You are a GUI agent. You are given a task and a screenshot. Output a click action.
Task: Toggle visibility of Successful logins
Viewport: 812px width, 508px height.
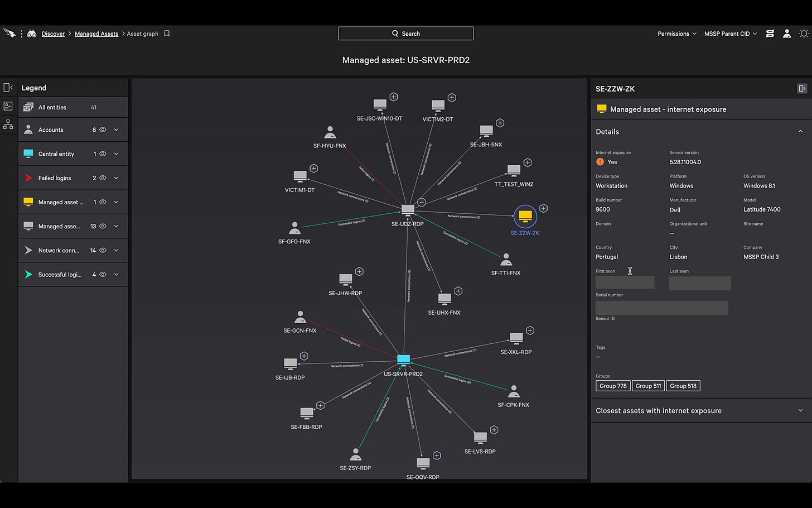pos(103,274)
